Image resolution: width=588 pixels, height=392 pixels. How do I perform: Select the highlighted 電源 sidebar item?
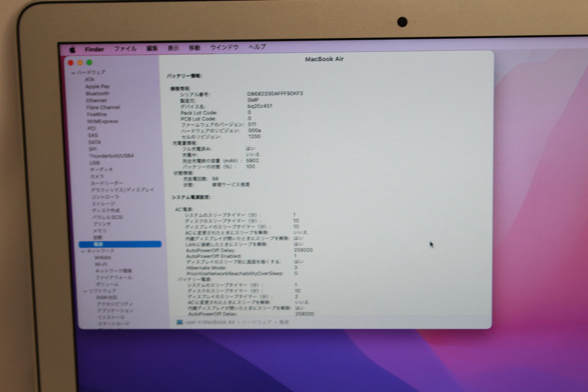click(x=120, y=244)
